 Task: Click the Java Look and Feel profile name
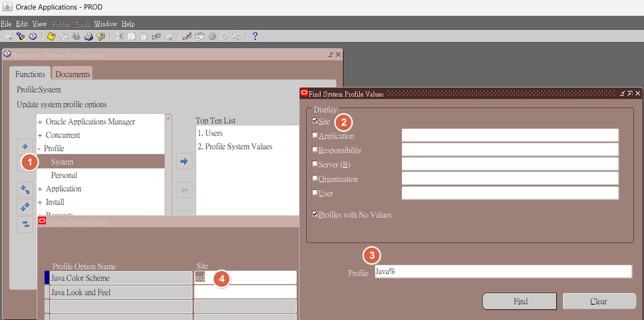tap(121, 292)
